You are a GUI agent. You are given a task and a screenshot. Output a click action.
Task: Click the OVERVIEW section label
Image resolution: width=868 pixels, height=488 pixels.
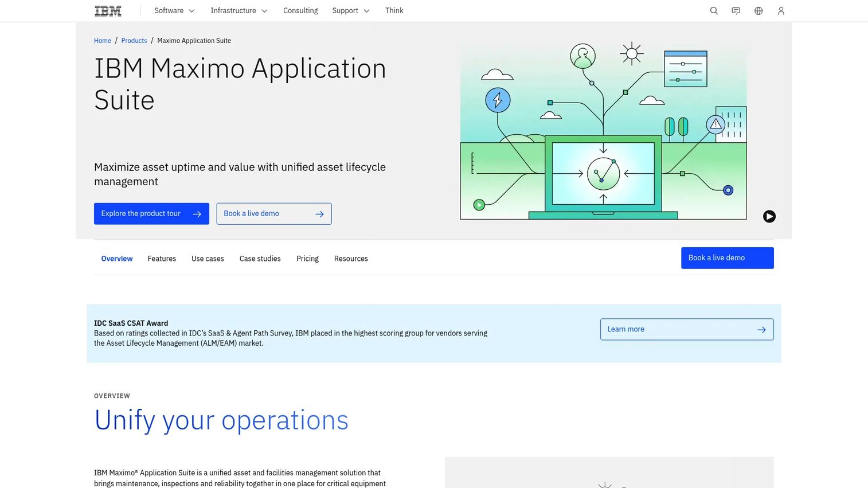pos(112,396)
